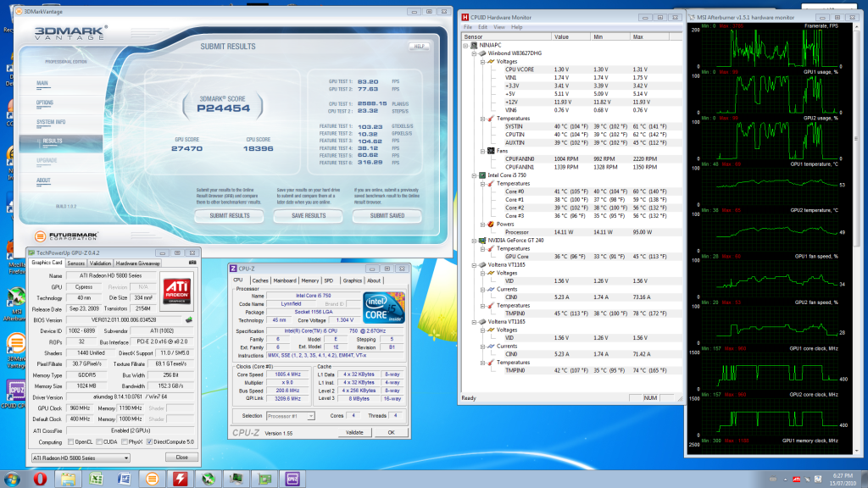Toggle the CUDA checkbox in GPU-Z
The width and height of the screenshot is (868, 488).
[x=99, y=441]
